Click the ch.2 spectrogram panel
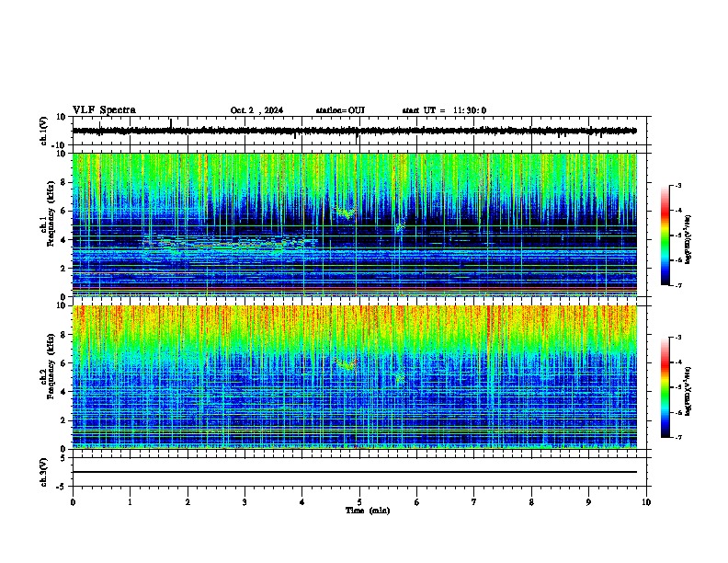The width and height of the screenshot is (728, 563). 354,377
